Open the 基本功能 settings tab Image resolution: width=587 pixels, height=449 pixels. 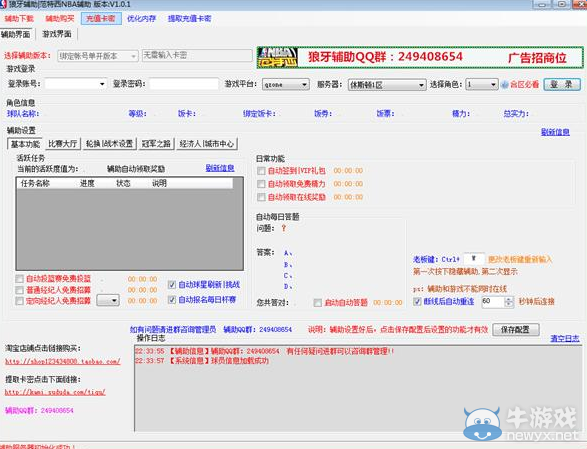coord(25,144)
